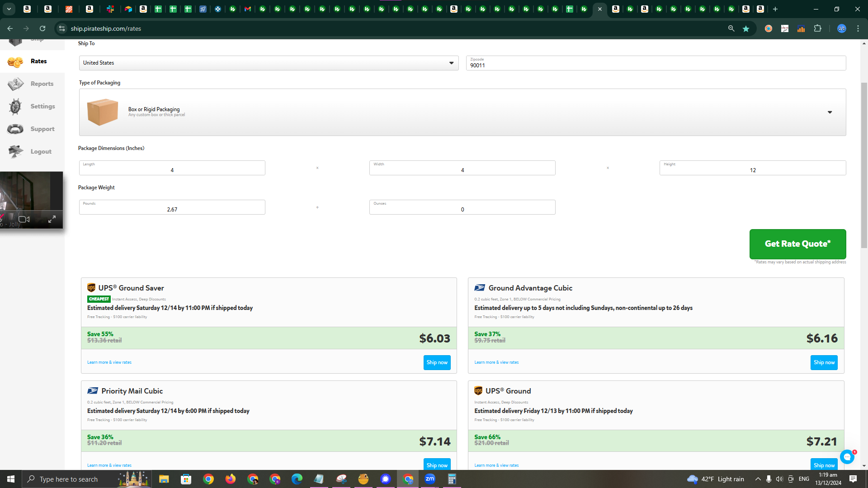Image resolution: width=868 pixels, height=488 pixels.
Task: Click the orange circle extension icon
Action: click(769, 28)
